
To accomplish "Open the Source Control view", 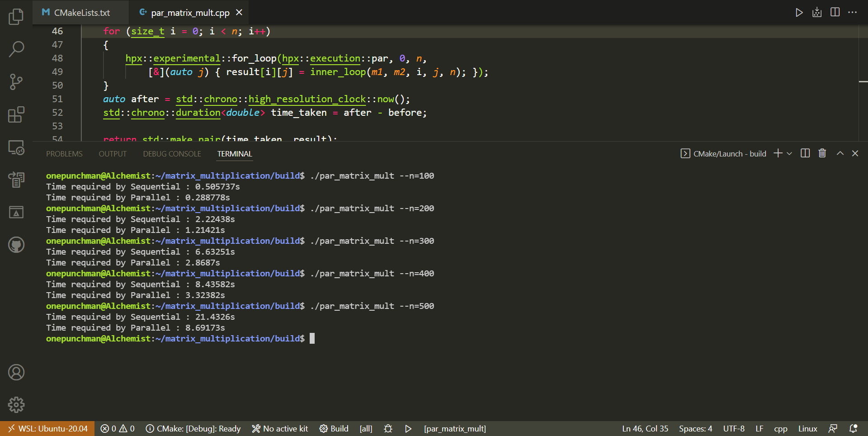I will tap(16, 82).
